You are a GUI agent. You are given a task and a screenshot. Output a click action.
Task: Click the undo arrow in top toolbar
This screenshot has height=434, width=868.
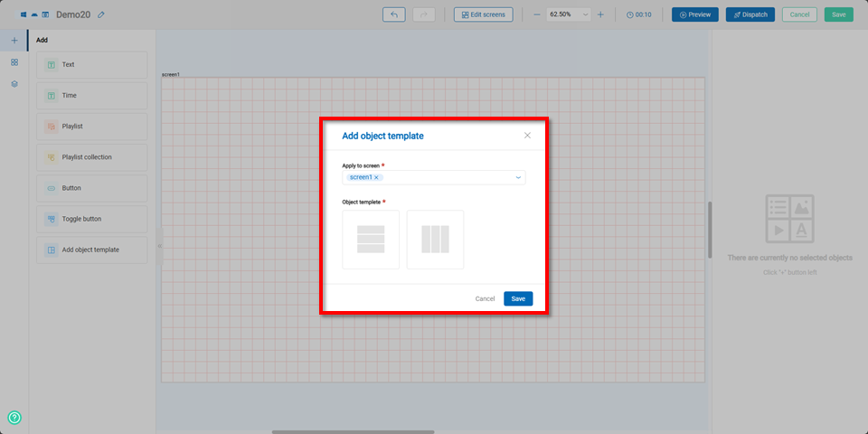pyautogui.click(x=394, y=14)
